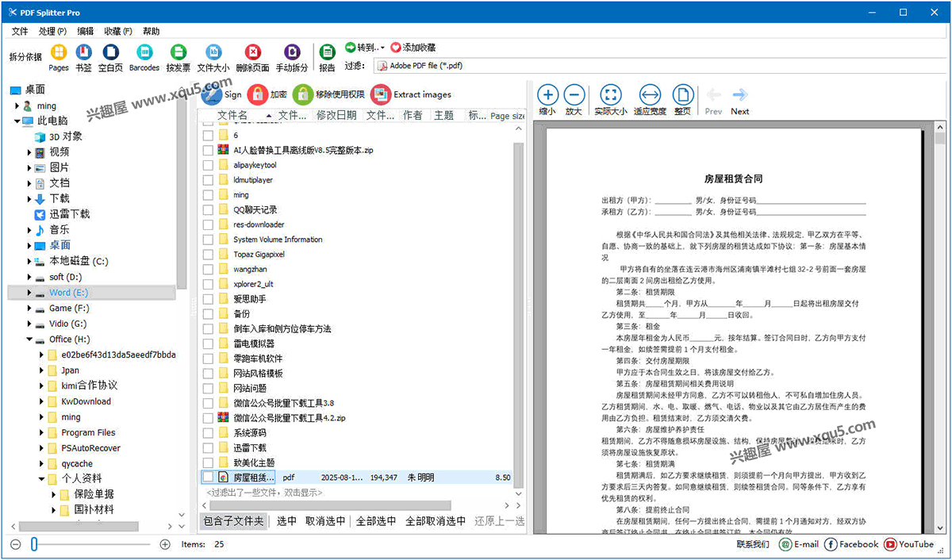The height and width of the screenshot is (560, 952).
Task: Tick checkbox for alipaykeytool folder
Action: (x=208, y=165)
